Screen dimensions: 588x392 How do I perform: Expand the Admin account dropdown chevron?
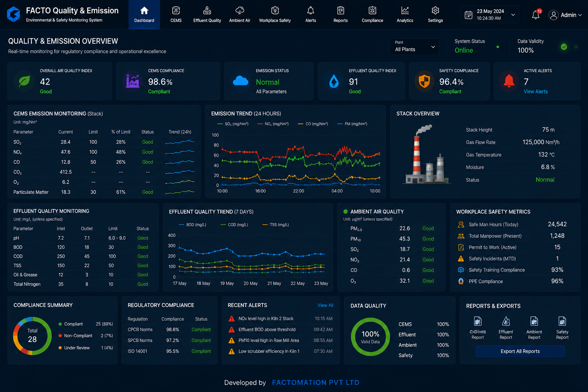(580, 15)
